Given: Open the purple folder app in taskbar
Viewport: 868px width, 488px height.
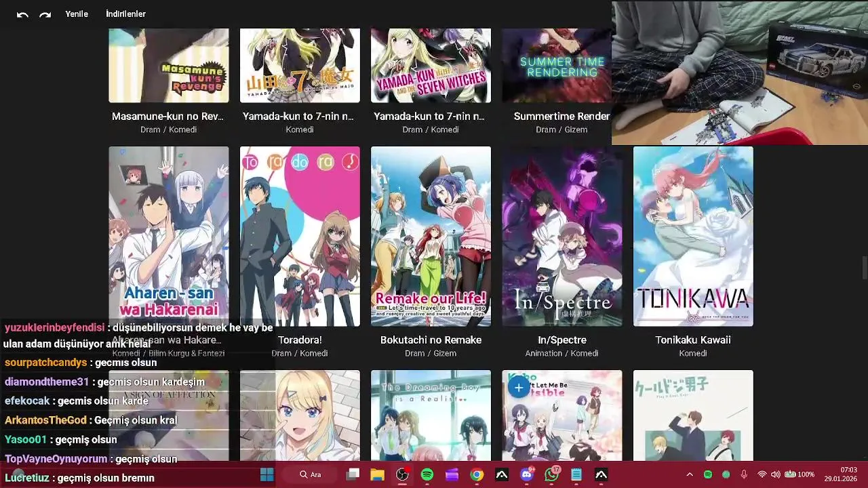Looking at the screenshot, I should point(452,474).
